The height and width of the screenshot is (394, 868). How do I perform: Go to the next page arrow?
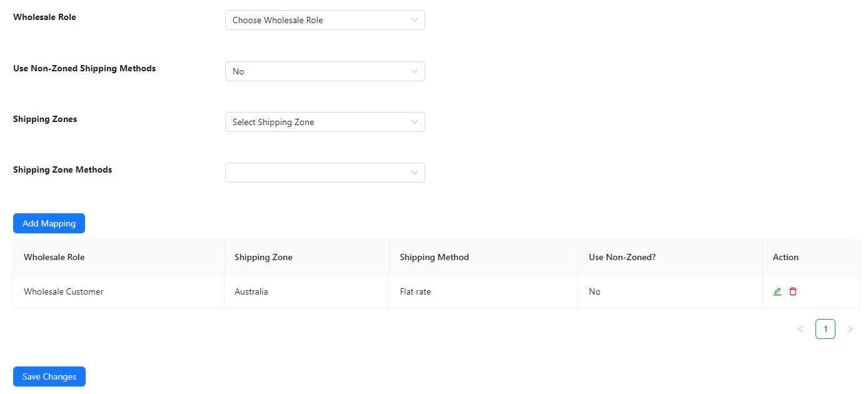tap(850, 329)
